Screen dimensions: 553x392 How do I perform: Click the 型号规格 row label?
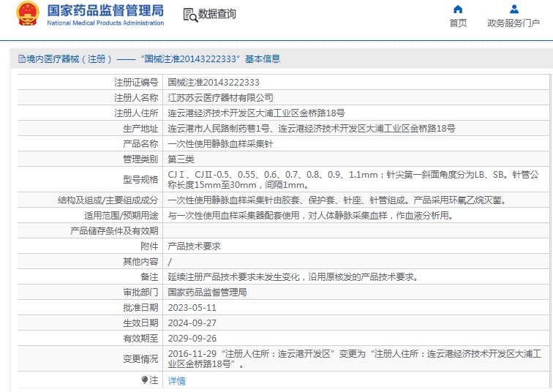point(140,179)
